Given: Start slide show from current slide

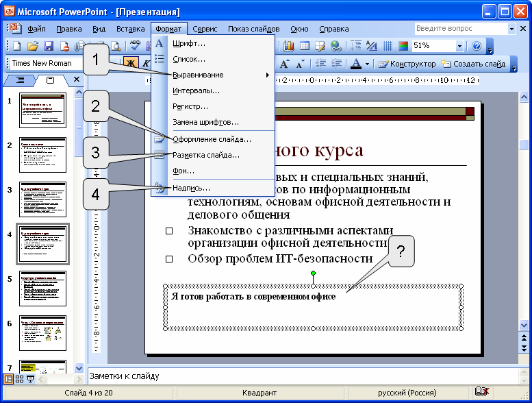Looking at the screenshot, I should (30, 379).
